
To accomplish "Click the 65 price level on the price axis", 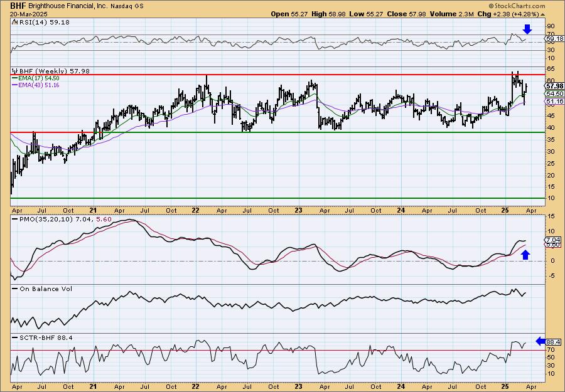I will pos(551,68).
